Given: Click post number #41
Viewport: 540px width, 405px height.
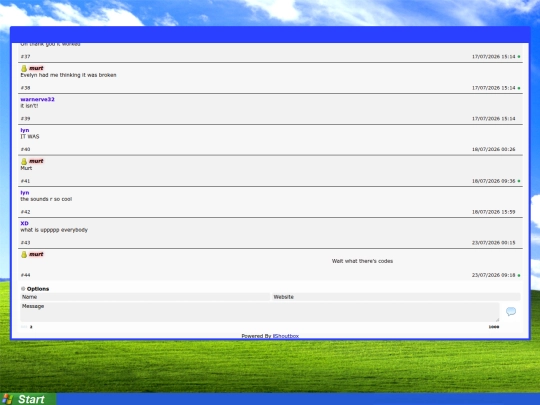Looking at the screenshot, I should coord(25,181).
